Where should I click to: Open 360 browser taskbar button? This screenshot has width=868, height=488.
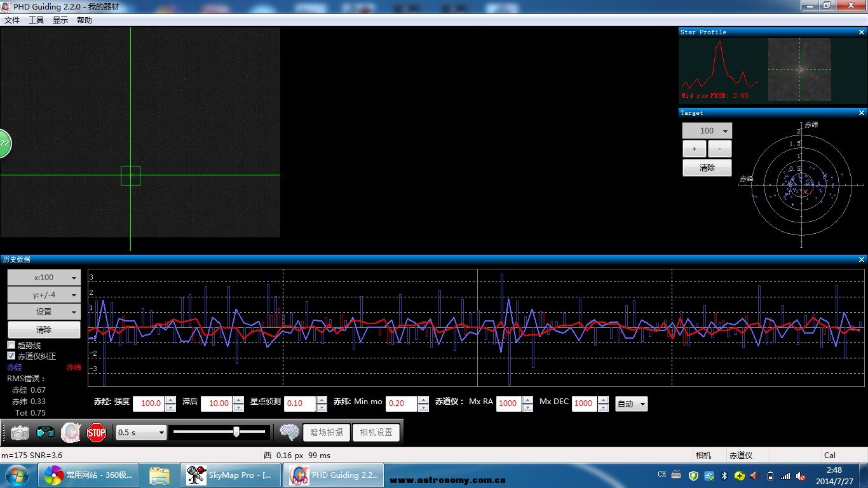click(88, 475)
